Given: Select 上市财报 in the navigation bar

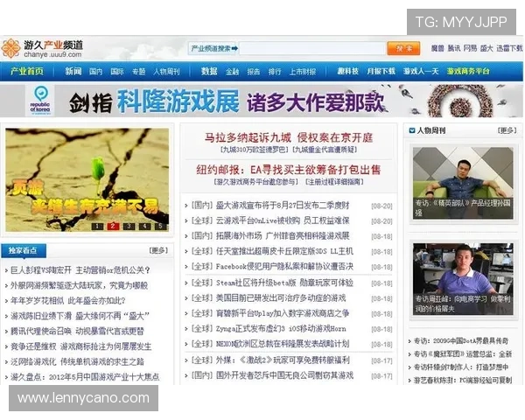Looking at the screenshot, I should (303, 72).
